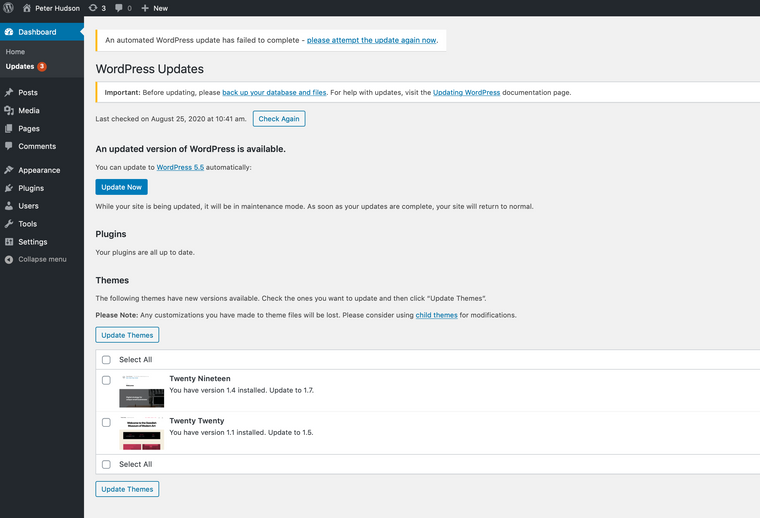
Task: Follow the WordPress 6.5 link
Action: click(x=180, y=167)
